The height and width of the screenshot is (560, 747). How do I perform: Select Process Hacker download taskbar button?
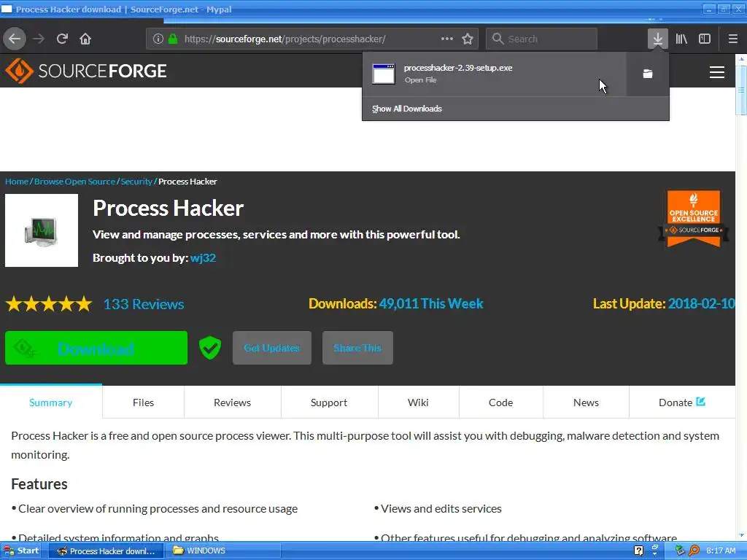[107, 551]
